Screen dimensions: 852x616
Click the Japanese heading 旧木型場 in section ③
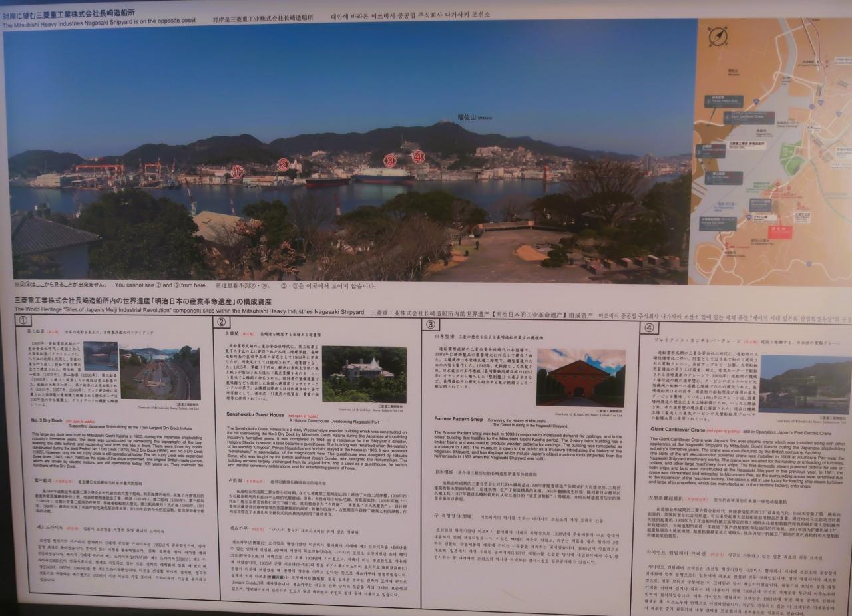click(444, 338)
